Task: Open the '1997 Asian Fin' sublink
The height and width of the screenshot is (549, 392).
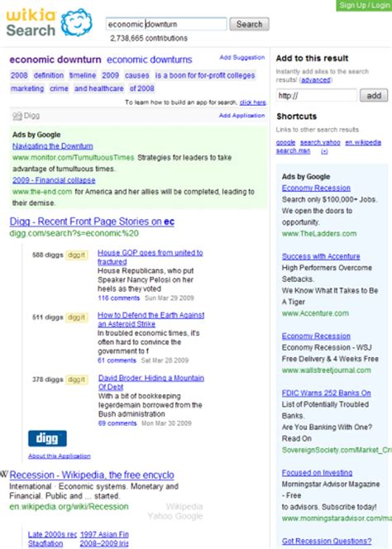Action: point(104,534)
